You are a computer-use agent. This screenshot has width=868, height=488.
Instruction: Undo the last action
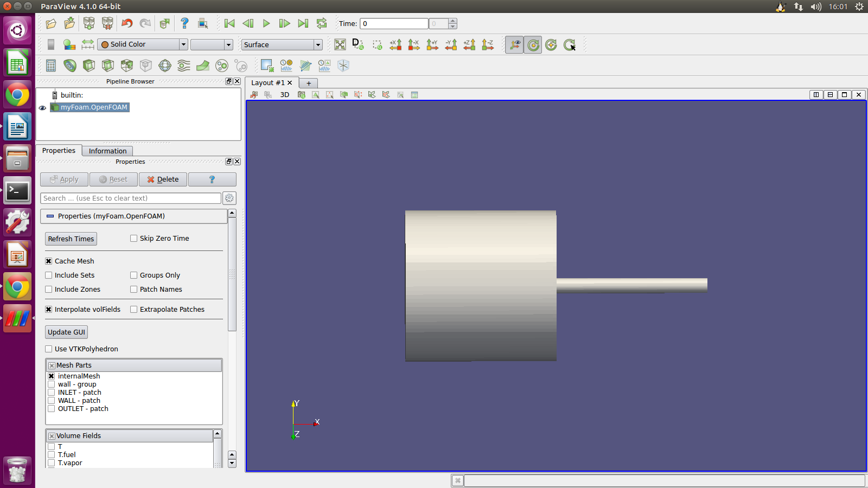pyautogui.click(x=127, y=23)
